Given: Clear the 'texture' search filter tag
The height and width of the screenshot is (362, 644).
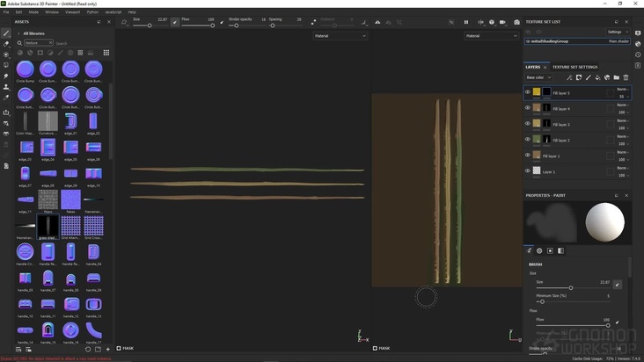Looking at the screenshot, I should point(50,43).
